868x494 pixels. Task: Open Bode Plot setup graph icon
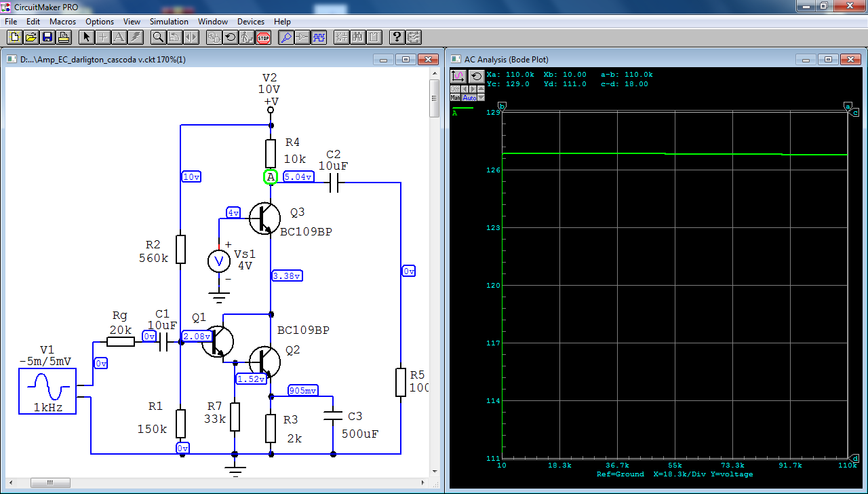click(x=458, y=77)
